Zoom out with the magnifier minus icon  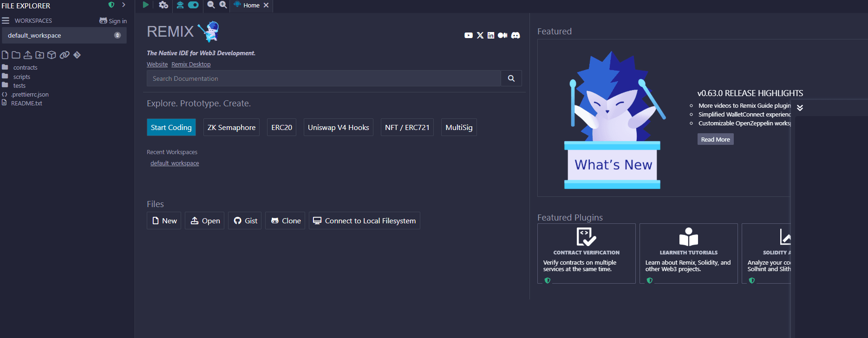coord(211,5)
